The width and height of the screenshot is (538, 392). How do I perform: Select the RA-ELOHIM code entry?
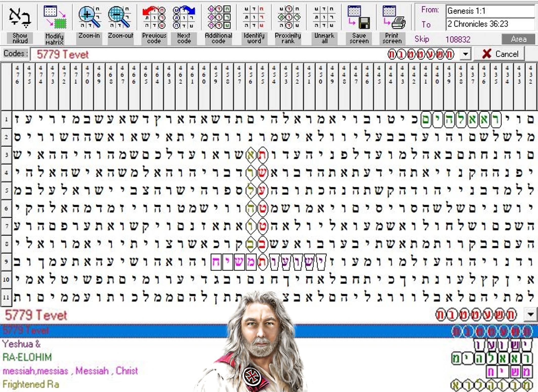tap(27, 358)
